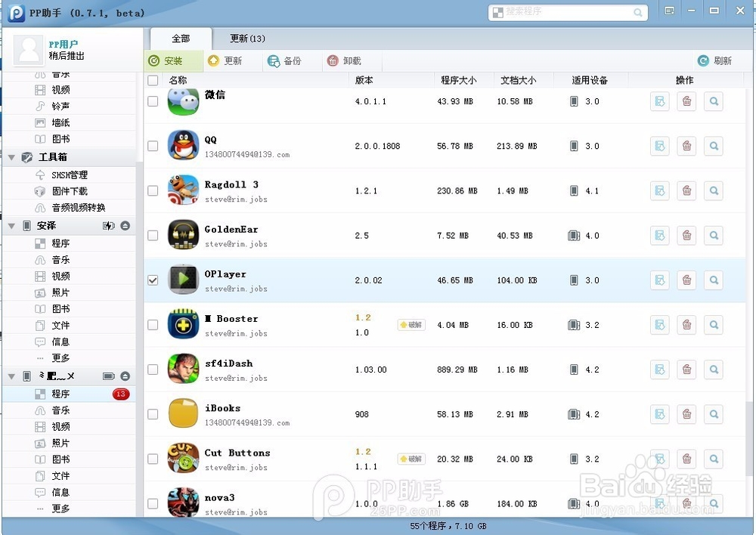
Task: Uncheck the OPlayer checkbox
Action: pyautogui.click(x=153, y=279)
